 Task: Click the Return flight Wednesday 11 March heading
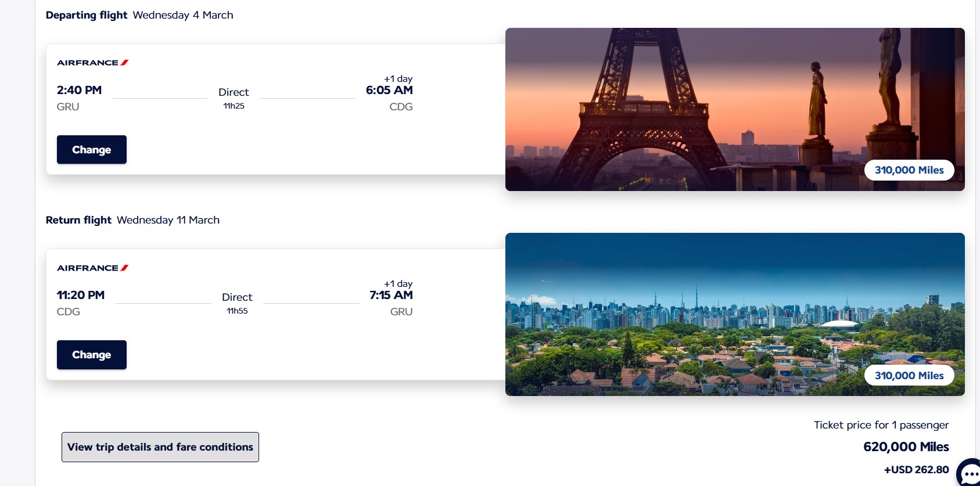pyautogui.click(x=132, y=220)
